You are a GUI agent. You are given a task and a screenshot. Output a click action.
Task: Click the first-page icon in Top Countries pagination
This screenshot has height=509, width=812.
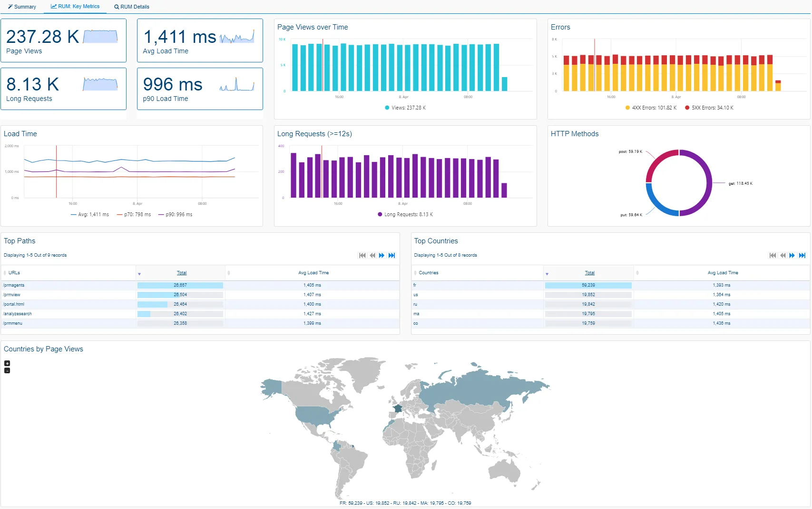coord(773,255)
